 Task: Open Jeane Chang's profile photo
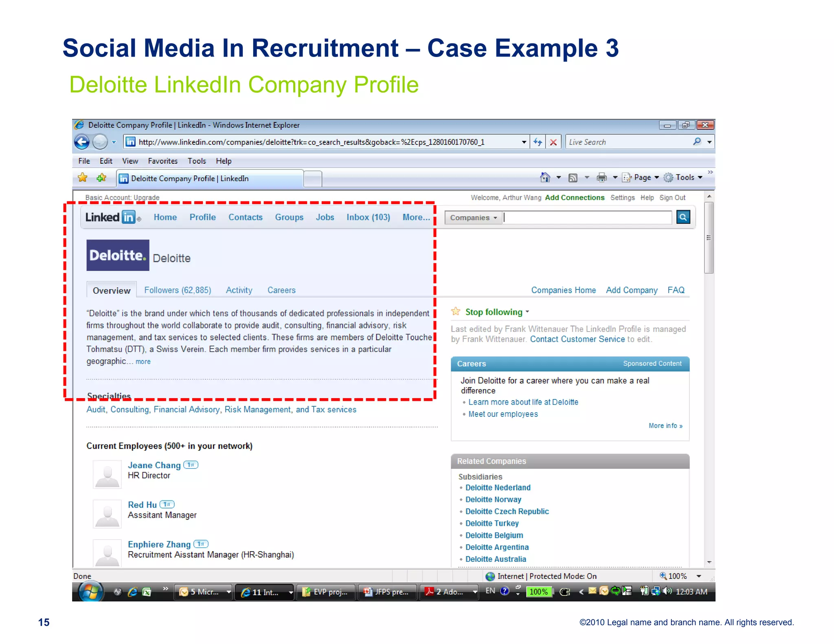107,474
